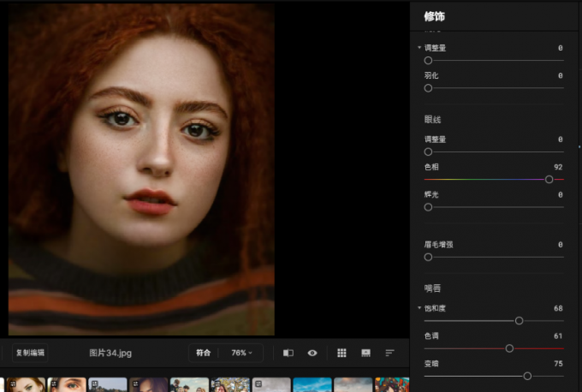Click the 眉毛增强 slider handle
This screenshot has width=582, height=392.
point(428,257)
